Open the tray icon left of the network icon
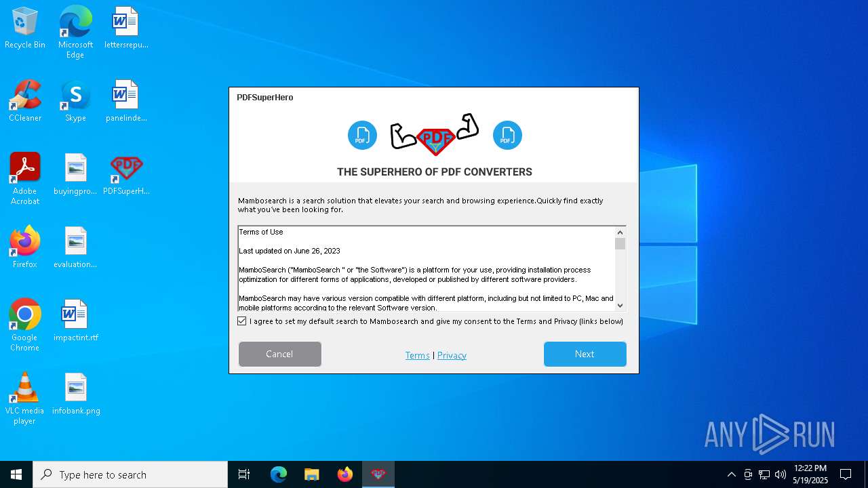The height and width of the screenshot is (488, 868). click(x=748, y=474)
